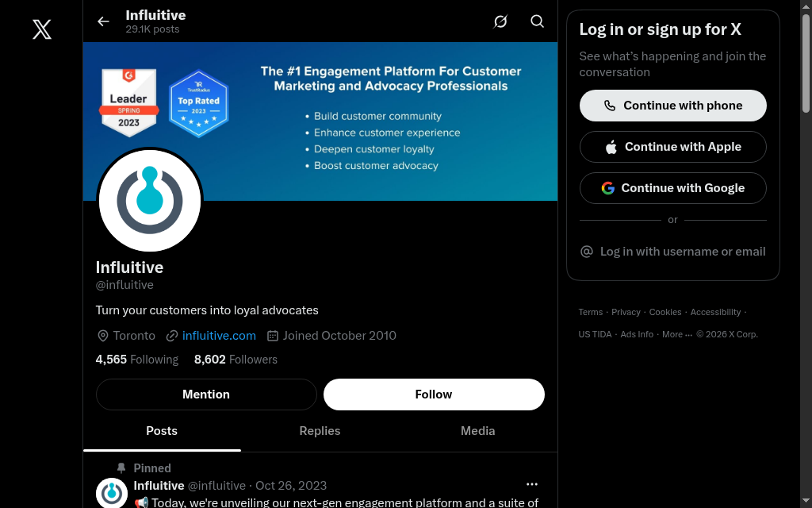Click the bio text about loyal advocates
Screen dimensions: 812x508
click(x=207, y=310)
